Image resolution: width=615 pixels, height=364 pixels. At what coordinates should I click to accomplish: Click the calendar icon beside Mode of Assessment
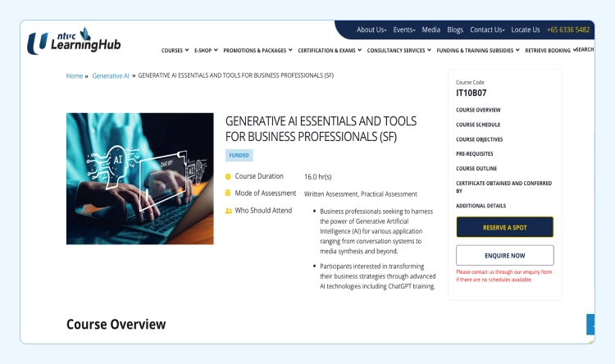(x=228, y=193)
